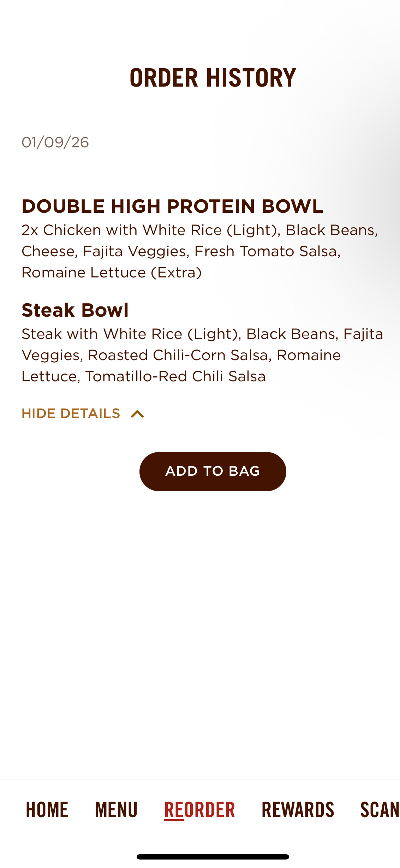Image resolution: width=400 pixels, height=868 pixels.
Task: Tap the ORDER HISTORY heading
Action: (x=213, y=78)
